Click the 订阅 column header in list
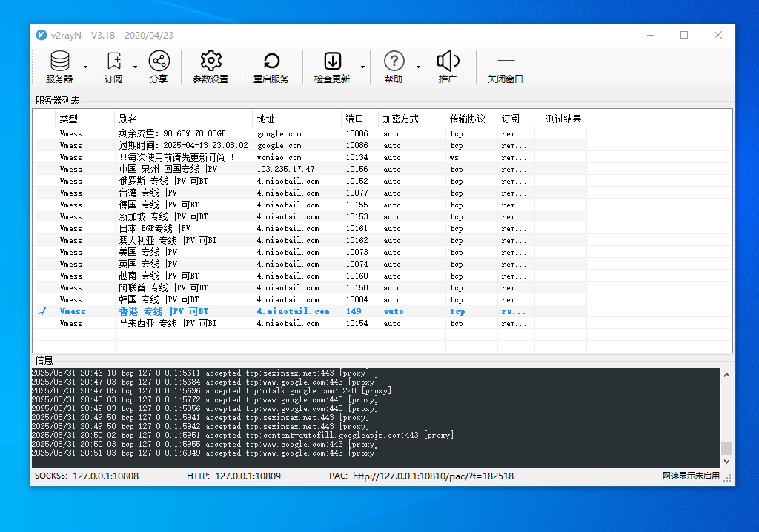This screenshot has width=759, height=532. 516,119
